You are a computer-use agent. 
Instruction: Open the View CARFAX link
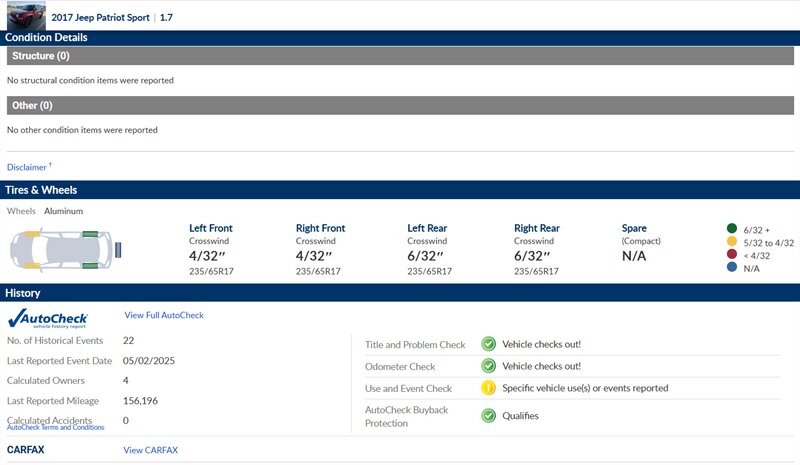(150, 450)
